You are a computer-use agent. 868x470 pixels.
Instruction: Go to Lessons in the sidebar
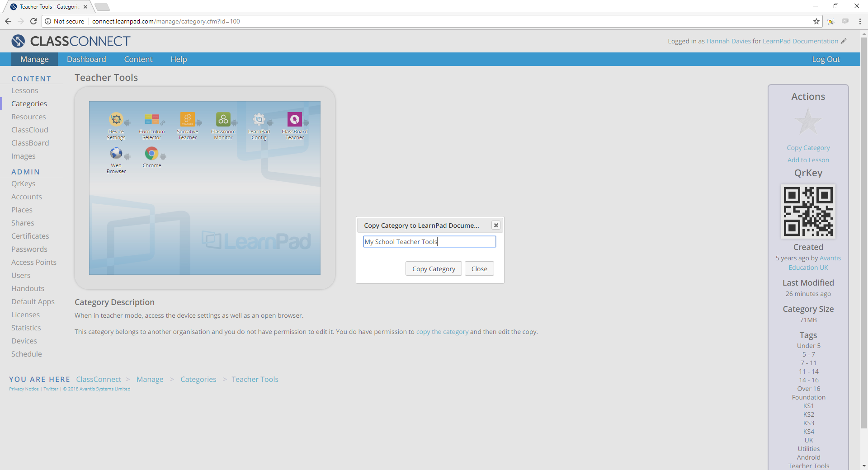pyautogui.click(x=25, y=91)
